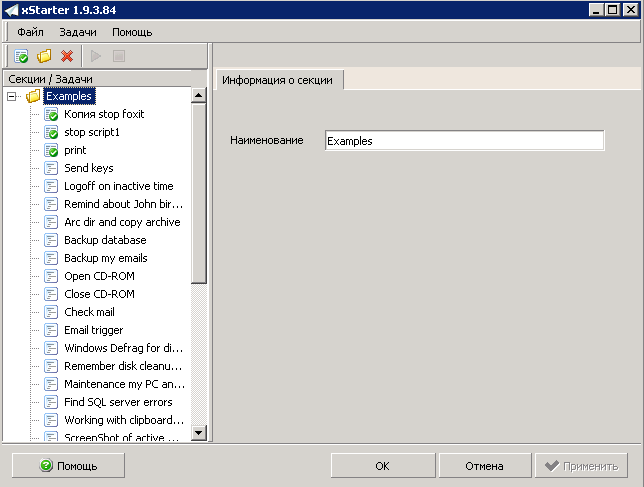Select the Send keys task
Screen dimensions: 644x487
coord(89,168)
